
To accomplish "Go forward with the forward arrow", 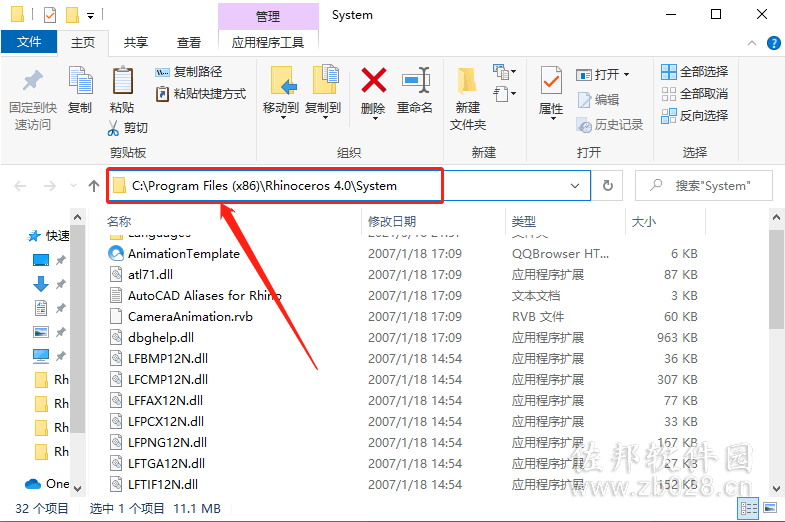I will click(50, 186).
